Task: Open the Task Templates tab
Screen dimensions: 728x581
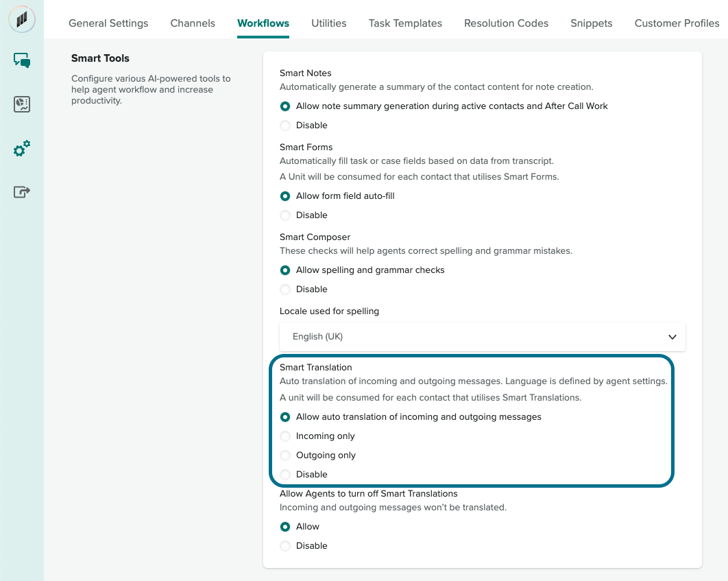Action: [405, 23]
